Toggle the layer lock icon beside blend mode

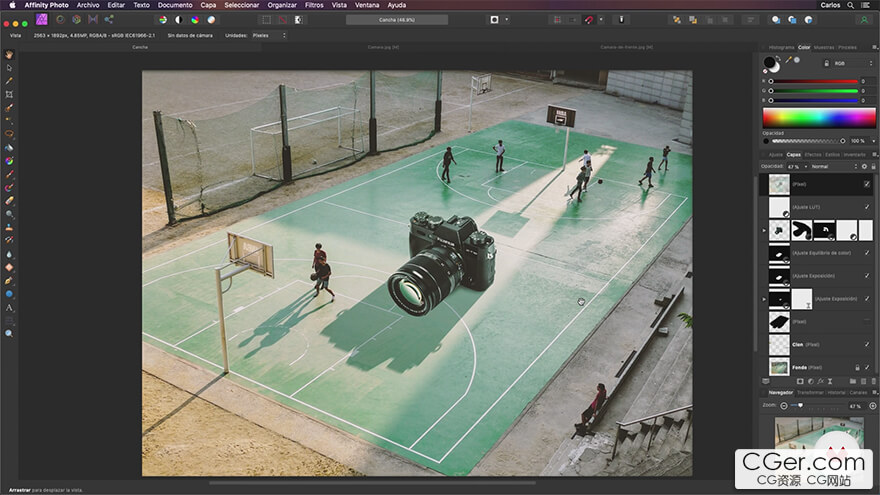(873, 167)
